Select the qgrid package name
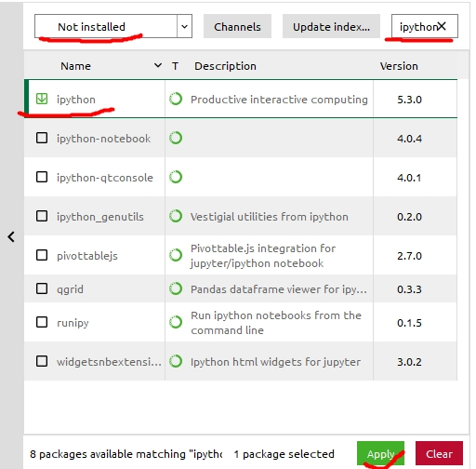The image size is (476, 469). 70,289
